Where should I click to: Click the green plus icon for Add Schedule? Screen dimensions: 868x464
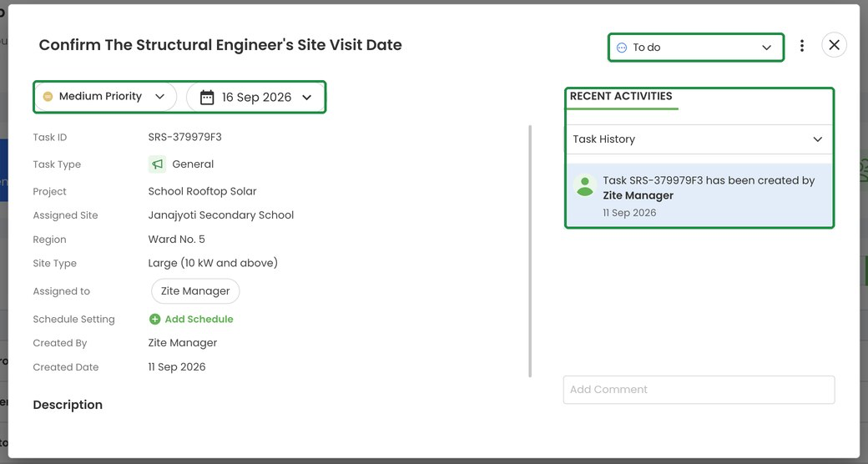(x=155, y=319)
